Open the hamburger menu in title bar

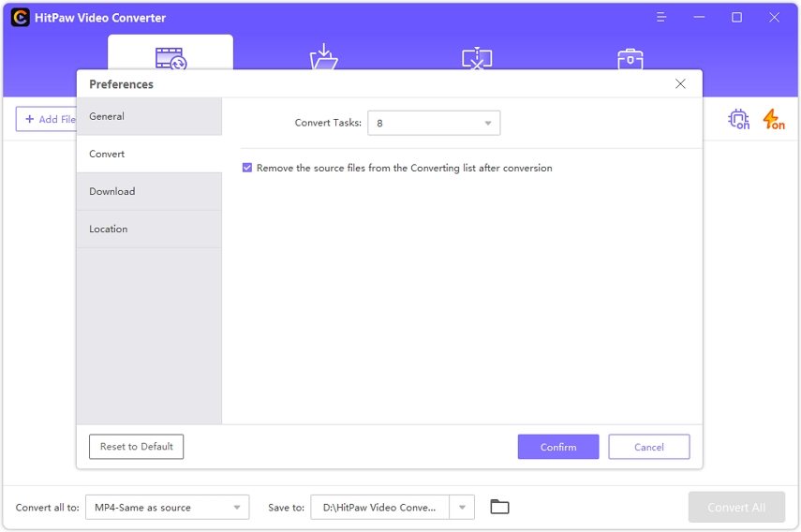(661, 18)
